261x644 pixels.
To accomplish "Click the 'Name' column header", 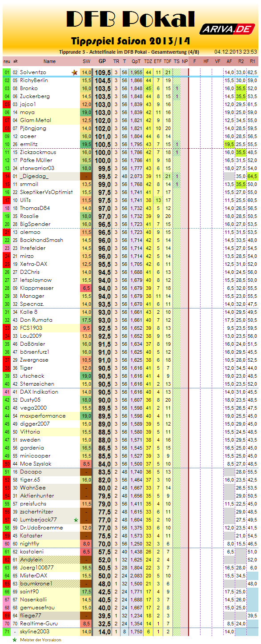I will 50,61.
